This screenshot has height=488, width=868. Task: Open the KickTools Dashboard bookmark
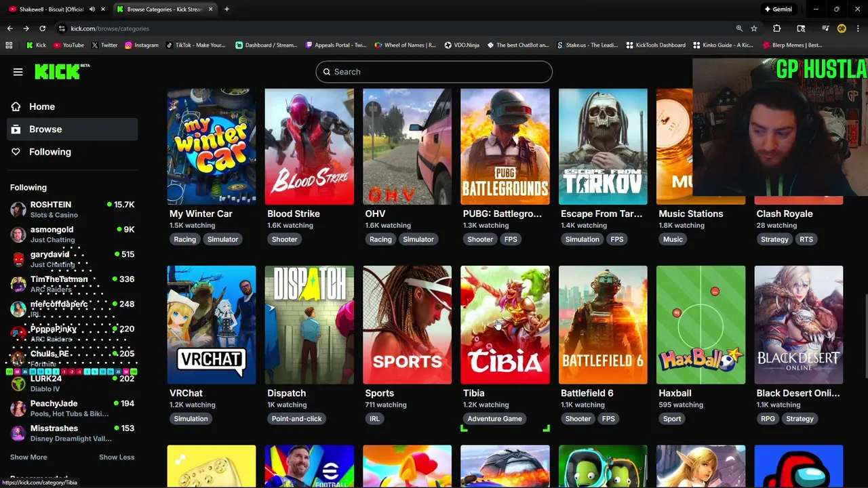pyautogui.click(x=656, y=45)
